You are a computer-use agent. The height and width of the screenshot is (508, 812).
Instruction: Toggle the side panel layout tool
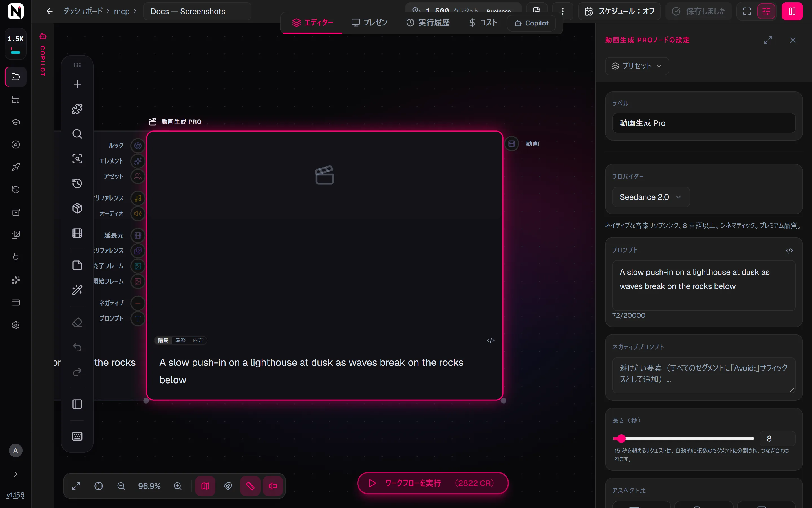coord(77,404)
